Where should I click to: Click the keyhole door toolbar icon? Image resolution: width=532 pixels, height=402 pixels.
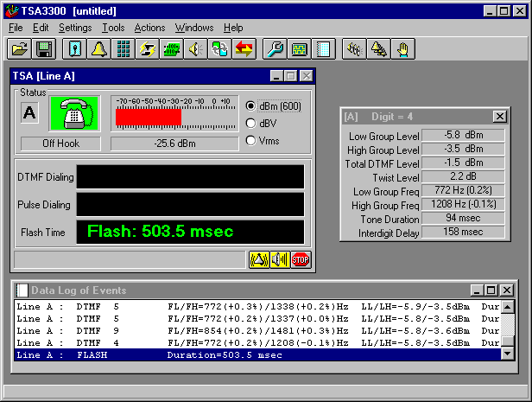(x=74, y=49)
